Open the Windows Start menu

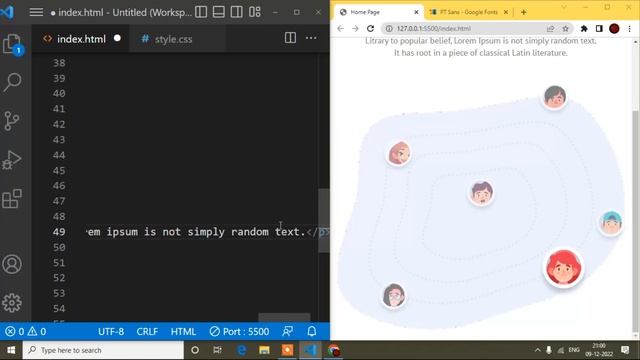(11, 350)
